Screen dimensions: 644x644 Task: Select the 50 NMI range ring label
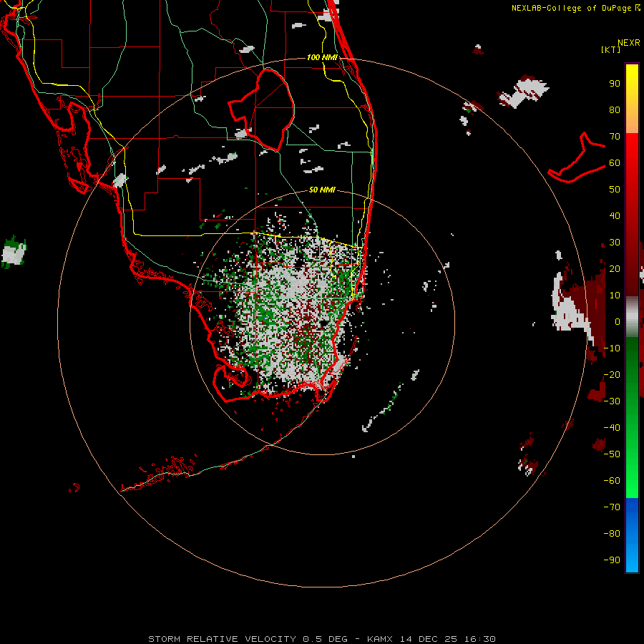322,190
